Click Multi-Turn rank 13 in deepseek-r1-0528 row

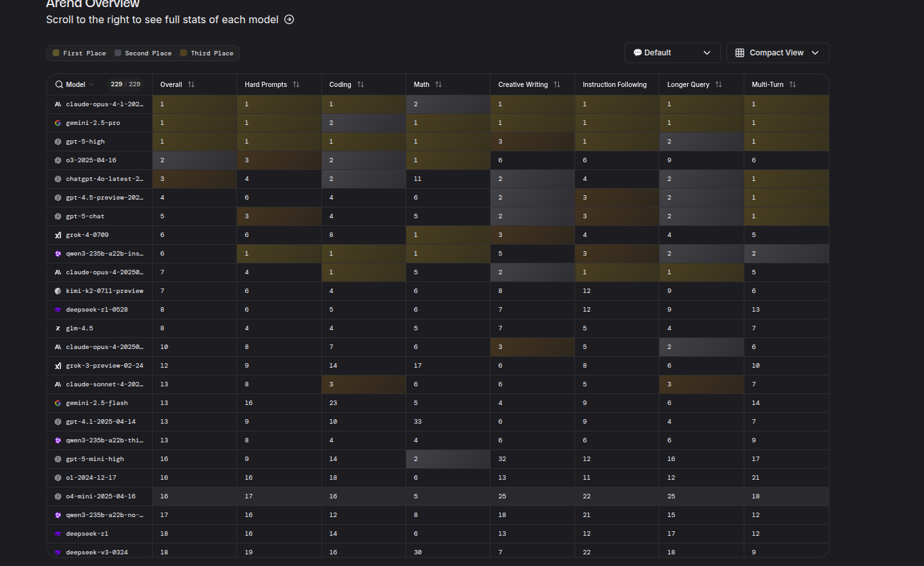point(756,310)
